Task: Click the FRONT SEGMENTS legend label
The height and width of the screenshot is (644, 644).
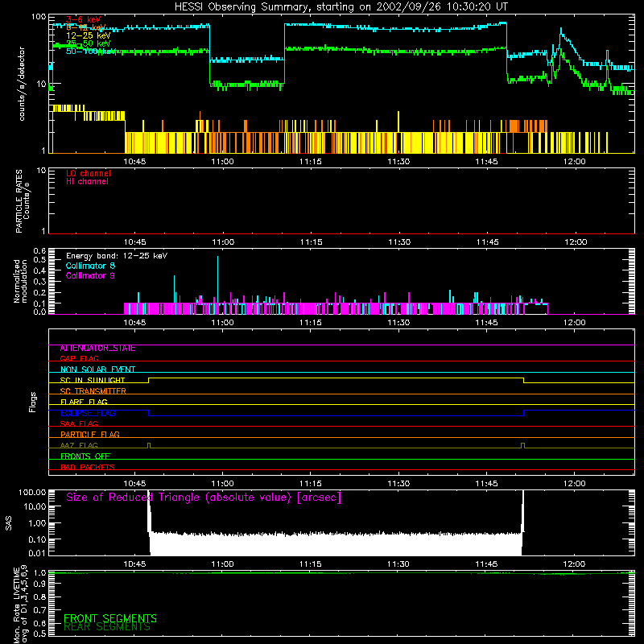Action: tap(110, 618)
